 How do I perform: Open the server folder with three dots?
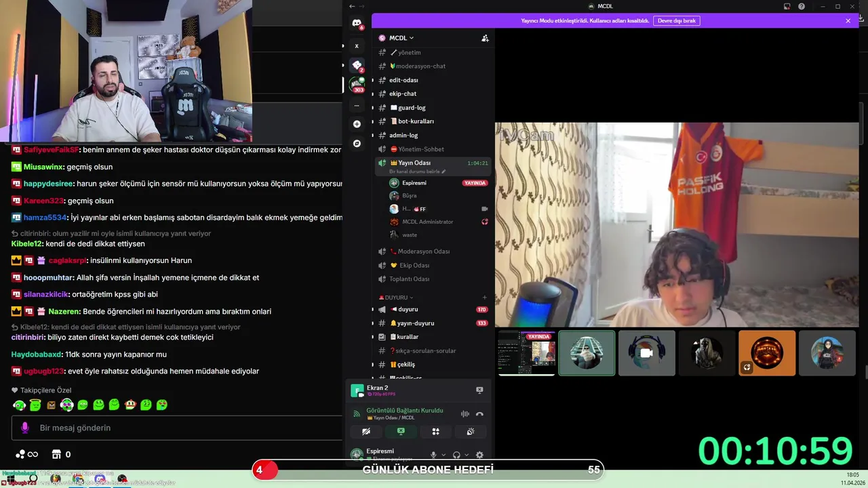357,106
